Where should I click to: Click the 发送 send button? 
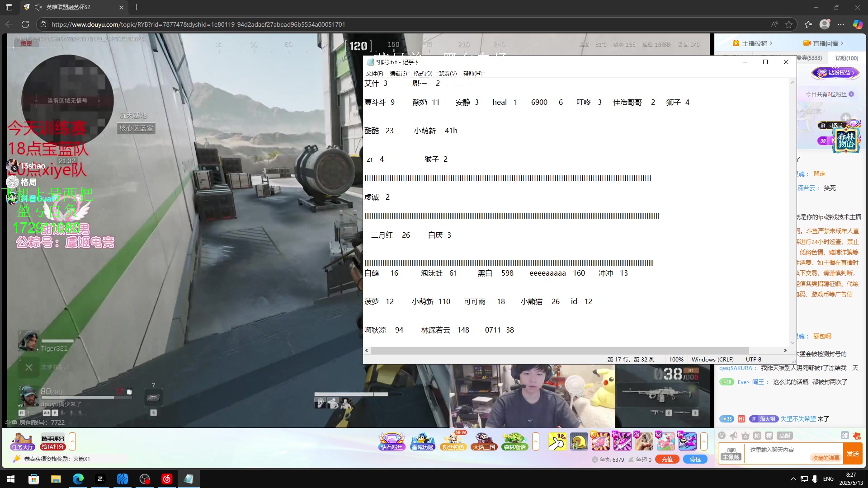coord(853,454)
